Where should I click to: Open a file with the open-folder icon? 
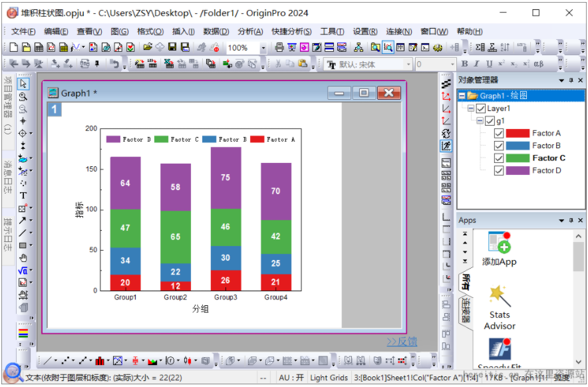(x=148, y=47)
